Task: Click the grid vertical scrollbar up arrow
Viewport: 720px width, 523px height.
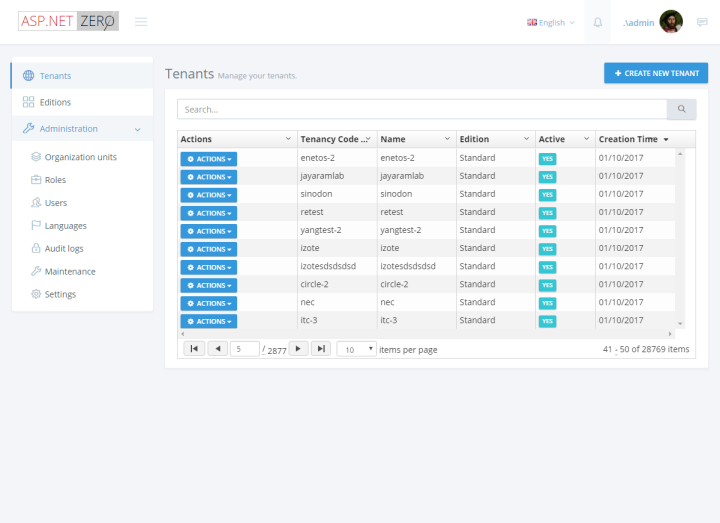Action: pos(680,154)
